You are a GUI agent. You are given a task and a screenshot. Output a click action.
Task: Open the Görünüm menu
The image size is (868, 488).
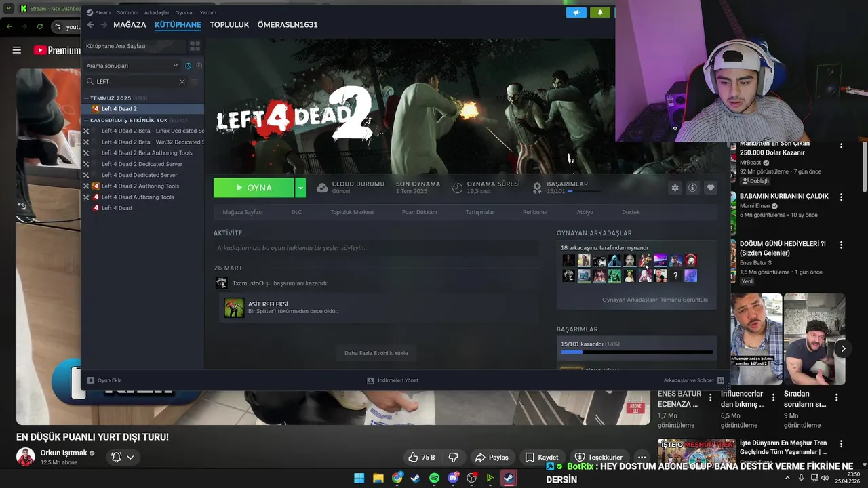pos(127,12)
